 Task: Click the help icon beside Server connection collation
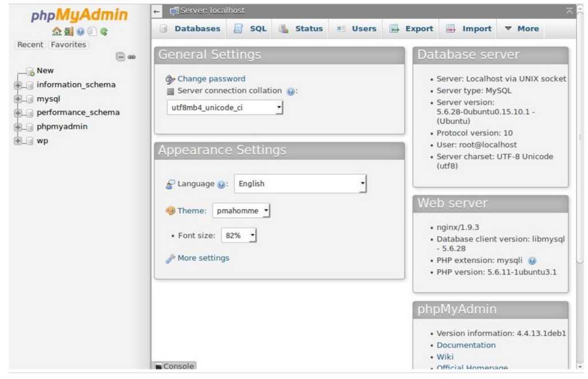[290, 91]
